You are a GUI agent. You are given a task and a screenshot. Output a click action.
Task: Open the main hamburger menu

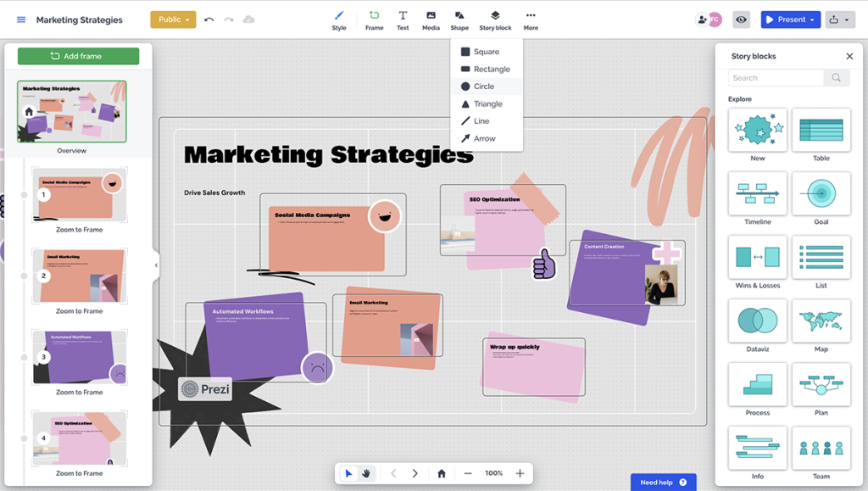tap(20, 19)
